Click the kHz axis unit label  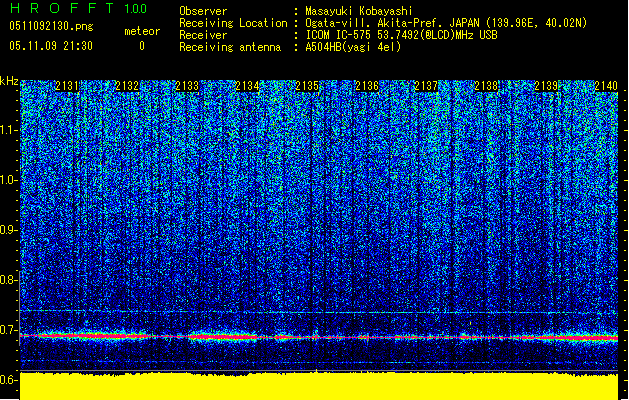pos(9,81)
